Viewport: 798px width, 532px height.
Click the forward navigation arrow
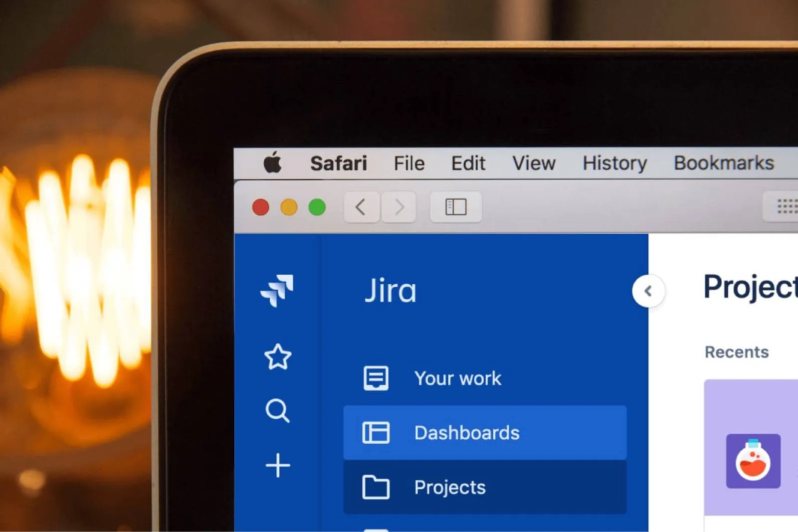tap(399, 207)
